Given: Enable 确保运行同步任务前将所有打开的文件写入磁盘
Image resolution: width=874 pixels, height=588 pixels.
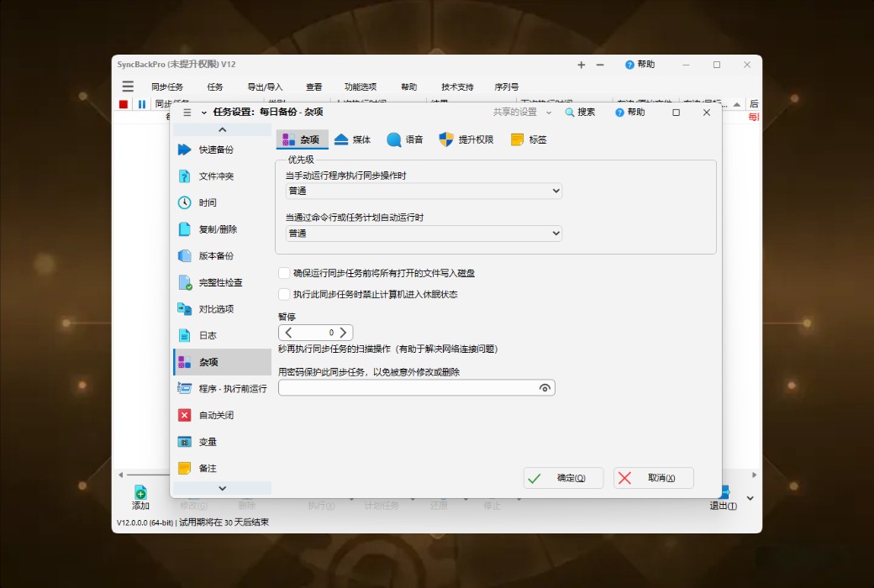Looking at the screenshot, I should [x=283, y=272].
